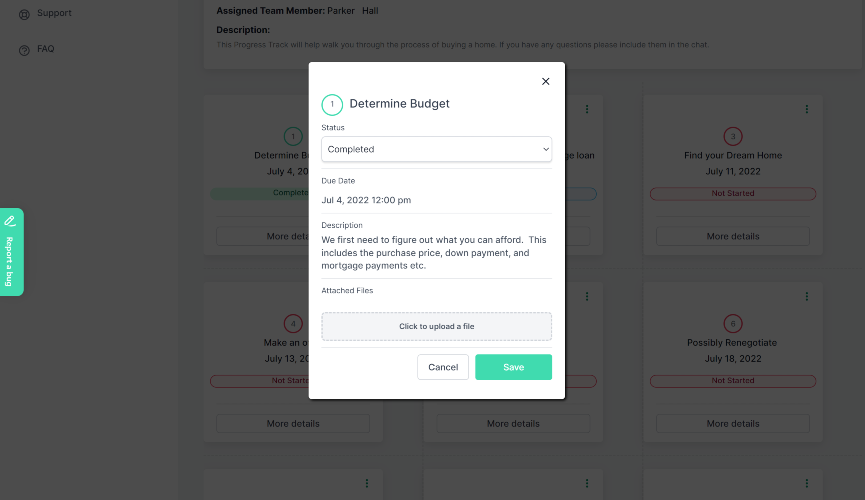
Task: Click the Report a bug tab
Action: click(10, 252)
